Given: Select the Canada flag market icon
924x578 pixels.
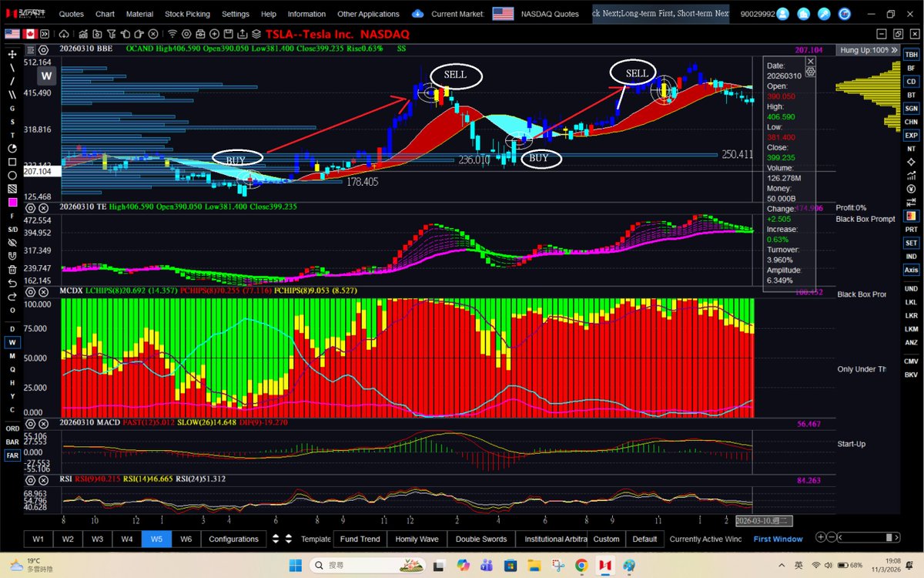Looking at the screenshot, I should coord(32,34).
